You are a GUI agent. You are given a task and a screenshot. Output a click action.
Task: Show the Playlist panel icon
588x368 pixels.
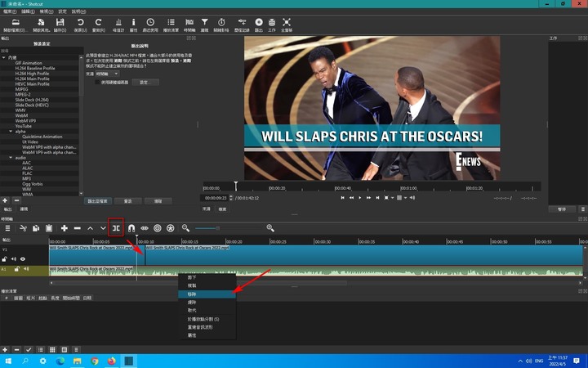click(171, 23)
